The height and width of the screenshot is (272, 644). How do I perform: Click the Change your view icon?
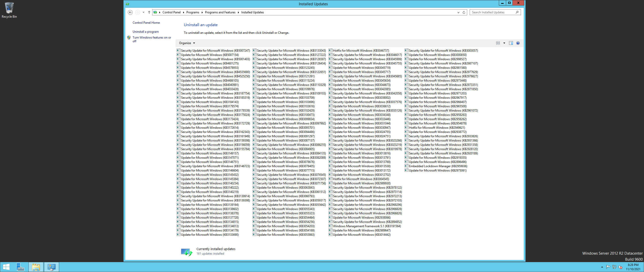498,43
